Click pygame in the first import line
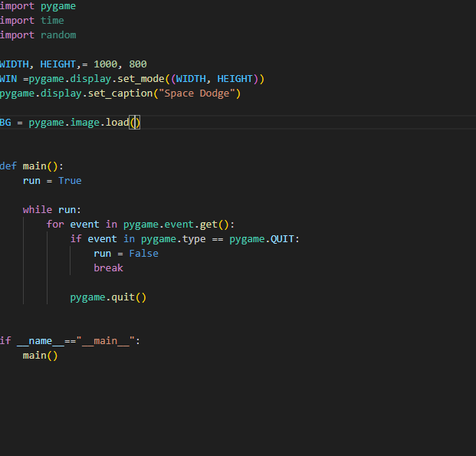Image resolution: width=476 pixels, height=456 pixels. pos(58,6)
